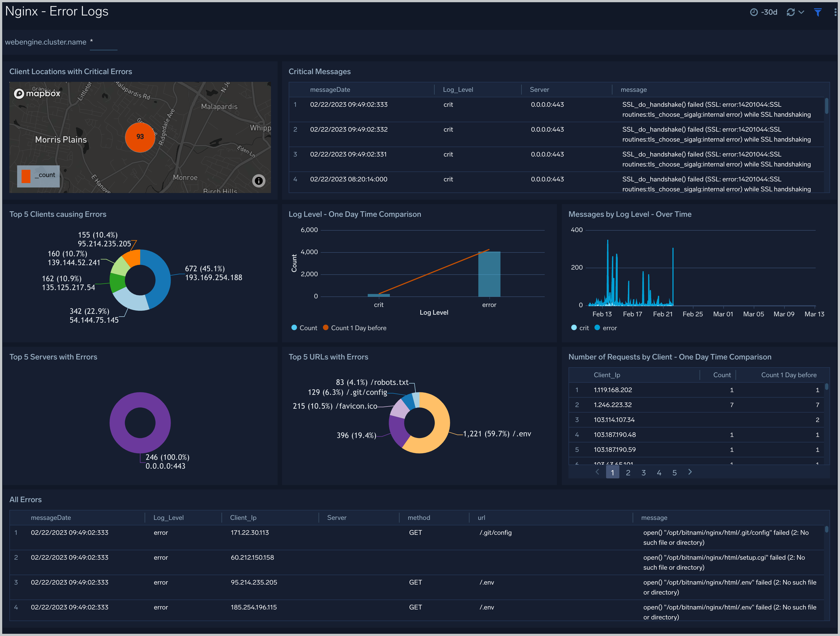Click the 171.22.30.113 client IP cell

coord(249,532)
